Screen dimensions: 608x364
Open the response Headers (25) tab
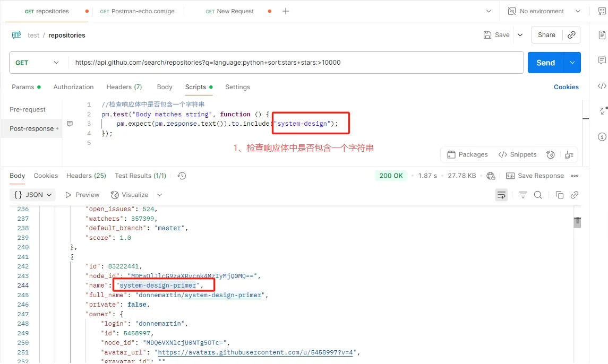86,176
